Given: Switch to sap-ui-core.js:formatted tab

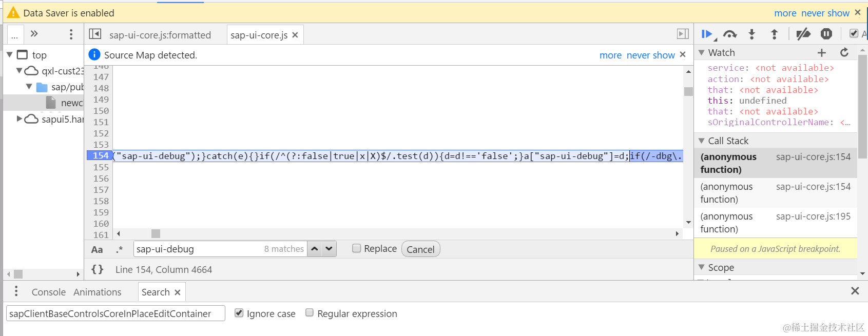Looking at the screenshot, I should 160,35.
